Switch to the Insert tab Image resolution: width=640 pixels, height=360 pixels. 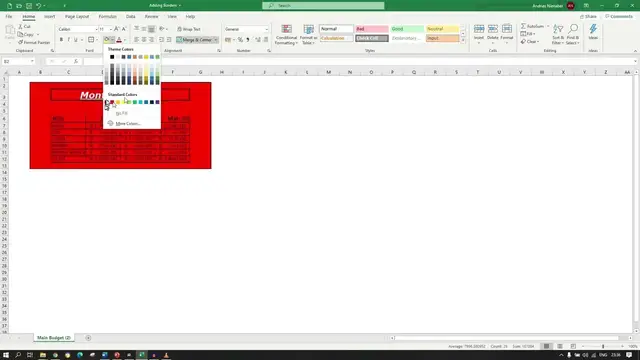49,17
